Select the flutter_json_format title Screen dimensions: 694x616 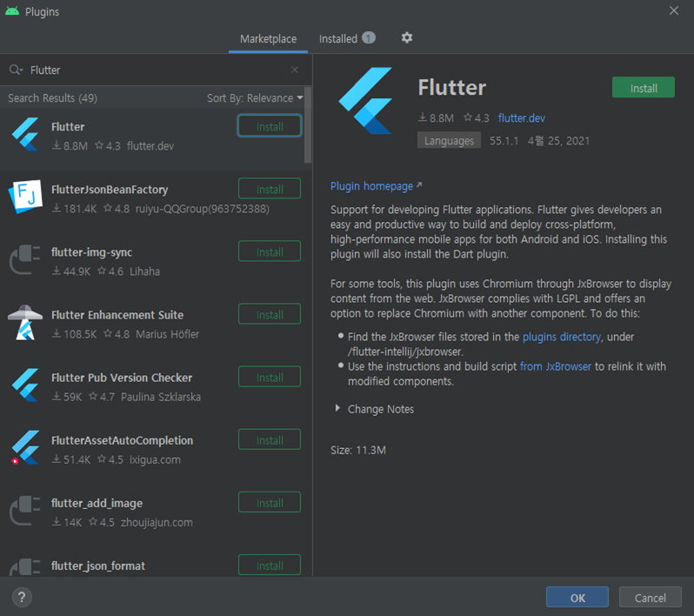(x=98, y=566)
